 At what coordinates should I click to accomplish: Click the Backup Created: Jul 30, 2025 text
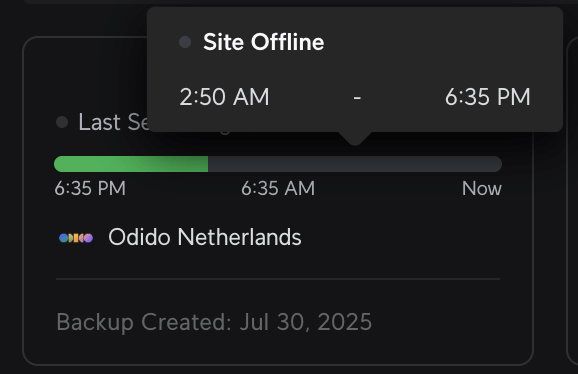[x=214, y=322]
